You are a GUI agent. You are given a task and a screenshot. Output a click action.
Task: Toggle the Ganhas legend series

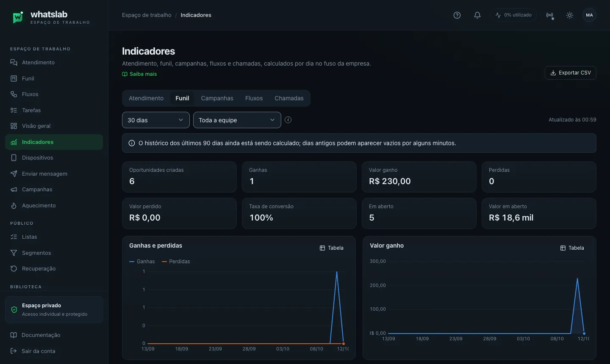(x=142, y=262)
